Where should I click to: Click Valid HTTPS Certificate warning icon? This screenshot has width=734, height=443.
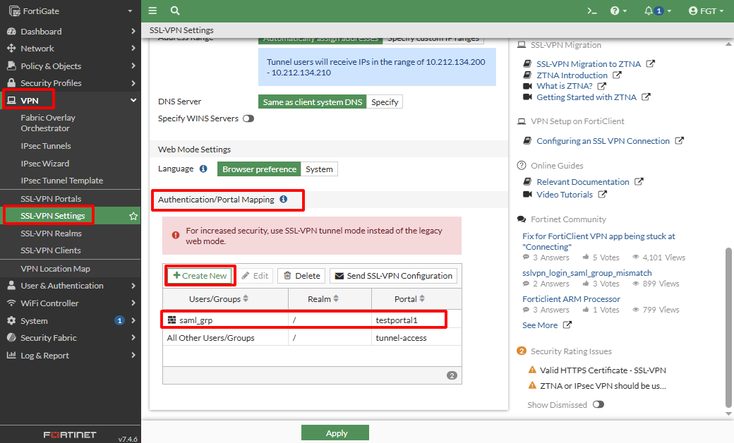(x=532, y=370)
